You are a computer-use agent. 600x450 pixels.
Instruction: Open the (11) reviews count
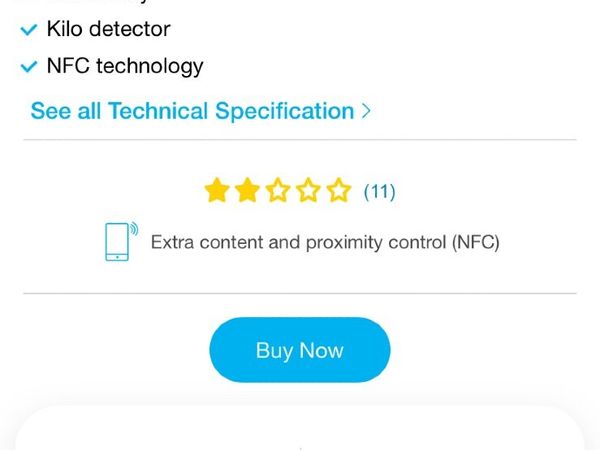tap(380, 191)
